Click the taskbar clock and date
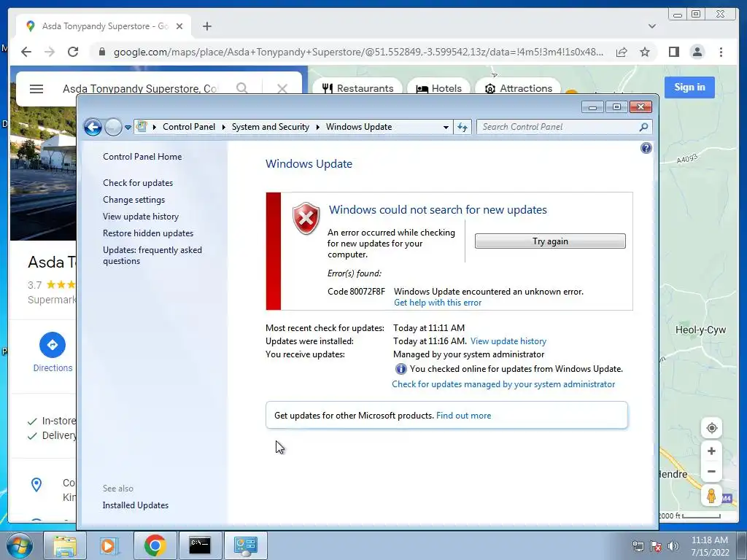 coord(709,546)
